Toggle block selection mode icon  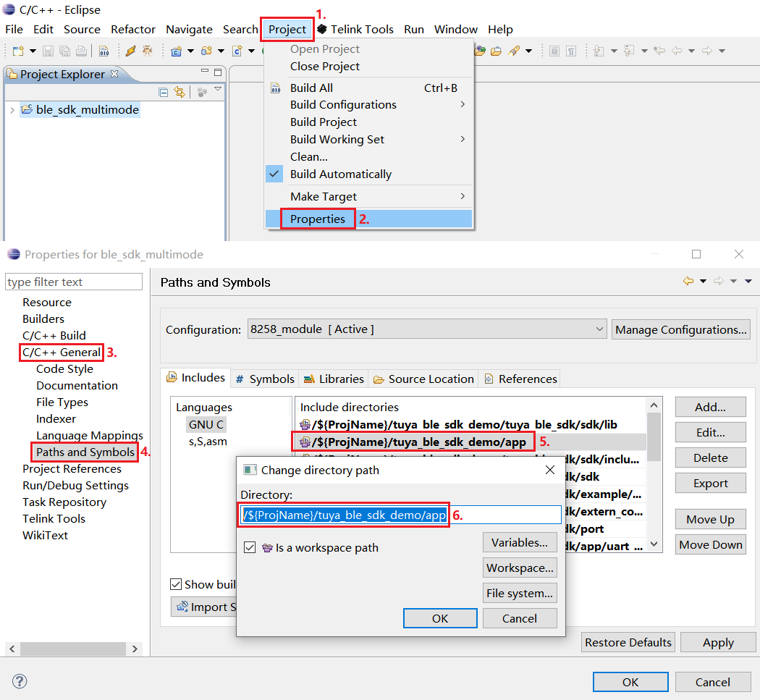(554, 51)
